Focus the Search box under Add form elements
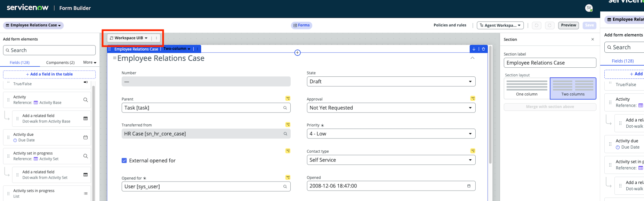Viewport: 644px width, 201px height. pyautogui.click(x=49, y=50)
